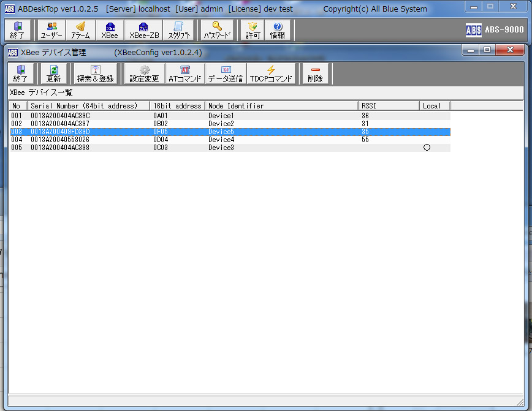Select serial number 0013A20040558026
This screenshot has height=411, width=532.
(60, 140)
